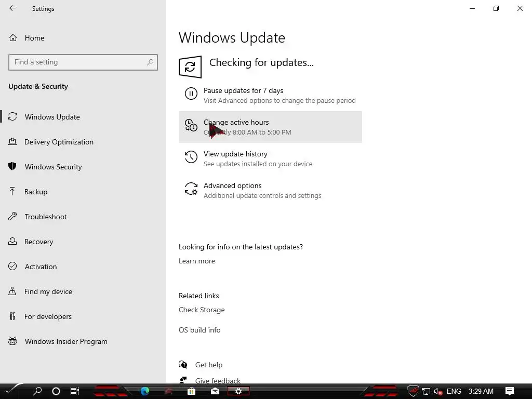Screen dimensions: 532x399
Task: Click the Related links heading
Action: [x=199, y=296]
